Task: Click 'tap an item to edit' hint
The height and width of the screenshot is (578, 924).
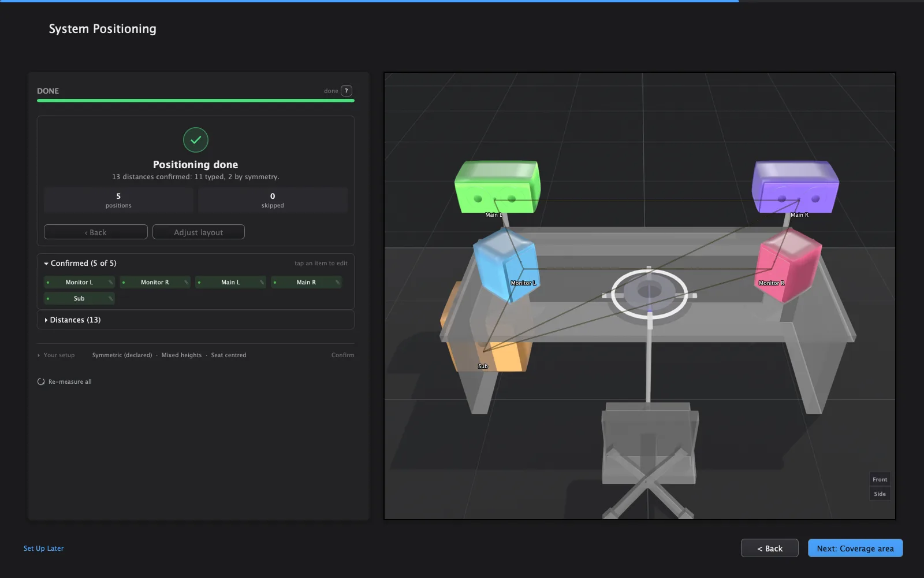Action: click(x=321, y=263)
